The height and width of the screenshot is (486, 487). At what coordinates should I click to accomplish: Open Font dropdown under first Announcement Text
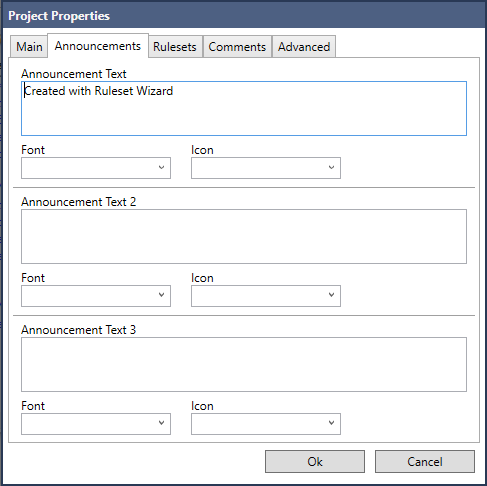pos(96,168)
